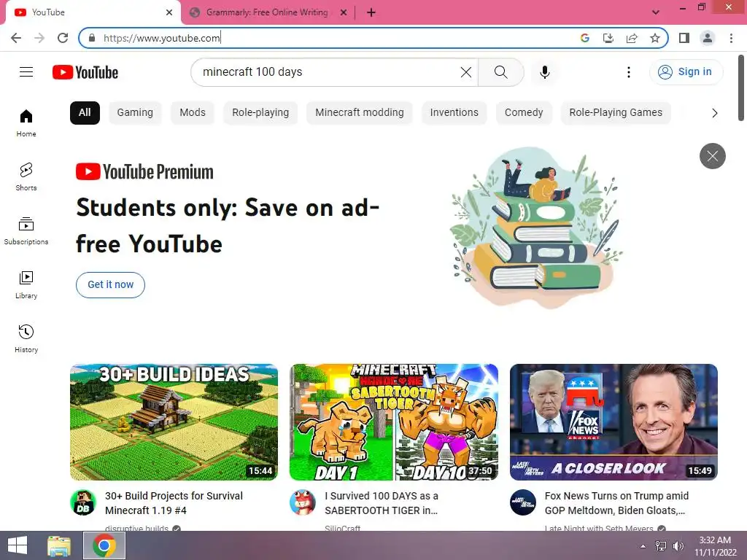Show more filter chips with the arrow

[714, 113]
